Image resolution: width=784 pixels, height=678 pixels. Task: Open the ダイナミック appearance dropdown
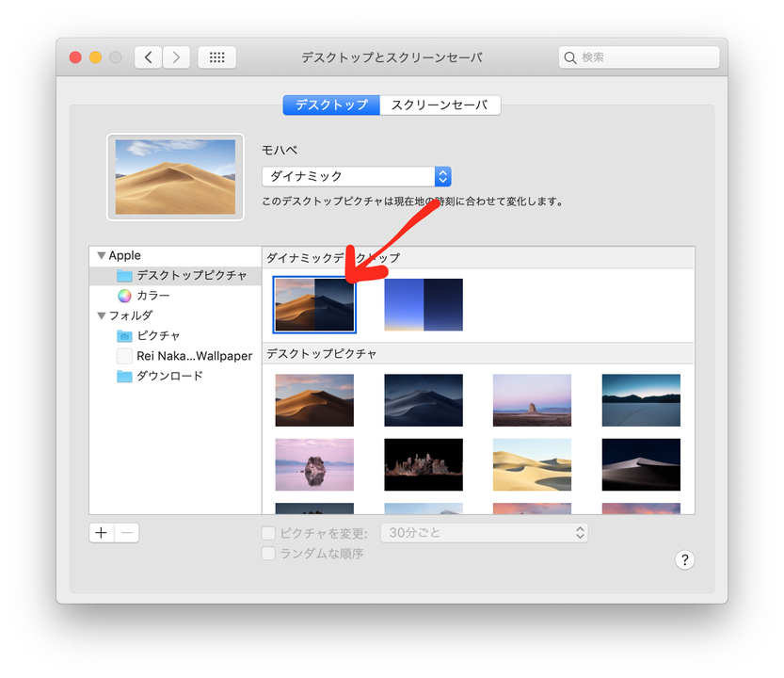(357, 176)
